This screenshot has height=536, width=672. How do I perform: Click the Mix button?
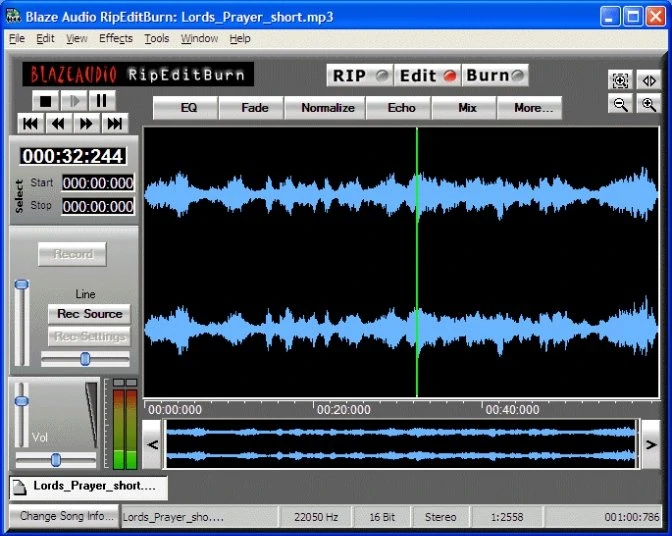[464, 108]
